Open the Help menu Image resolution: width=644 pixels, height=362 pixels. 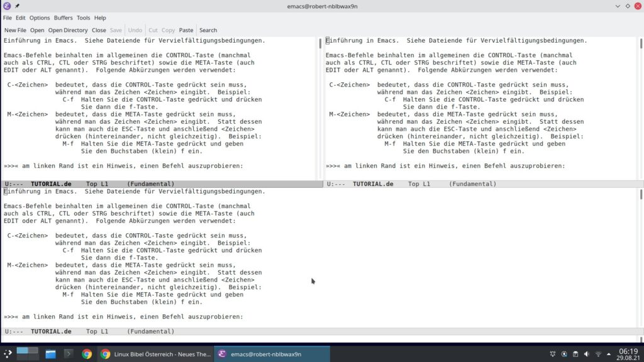[100, 18]
